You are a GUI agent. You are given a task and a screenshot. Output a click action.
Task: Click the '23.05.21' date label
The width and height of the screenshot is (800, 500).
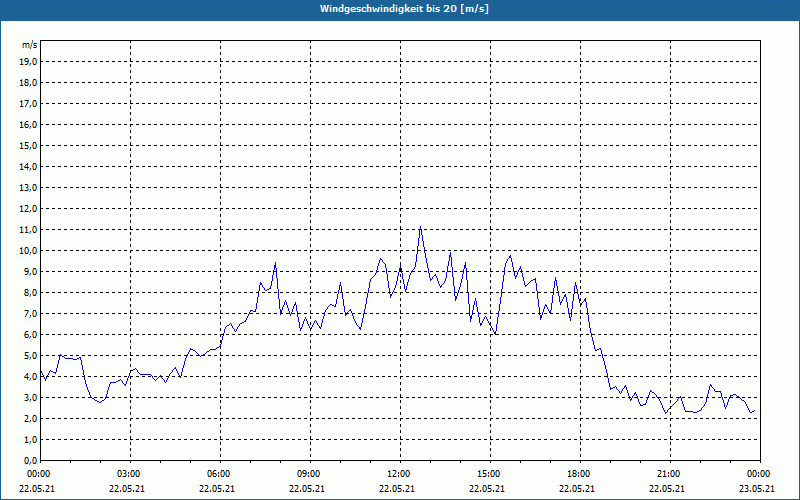point(757,489)
